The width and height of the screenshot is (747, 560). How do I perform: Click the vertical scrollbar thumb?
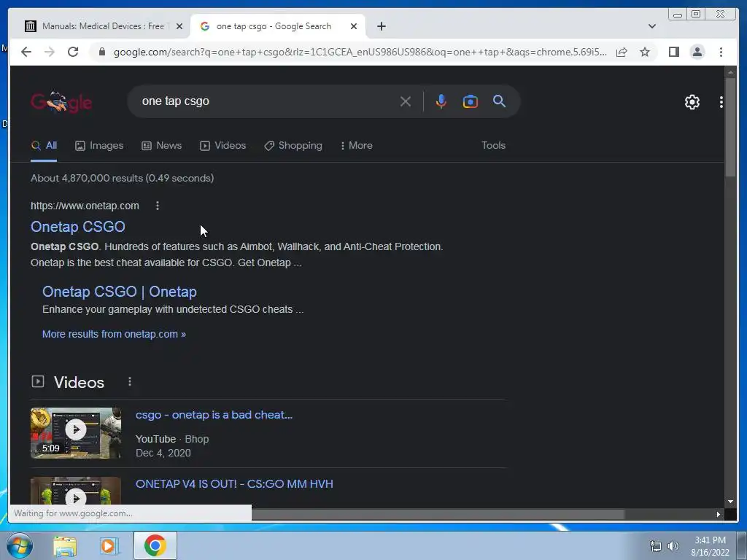pyautogui.click(x=730, y=128)
